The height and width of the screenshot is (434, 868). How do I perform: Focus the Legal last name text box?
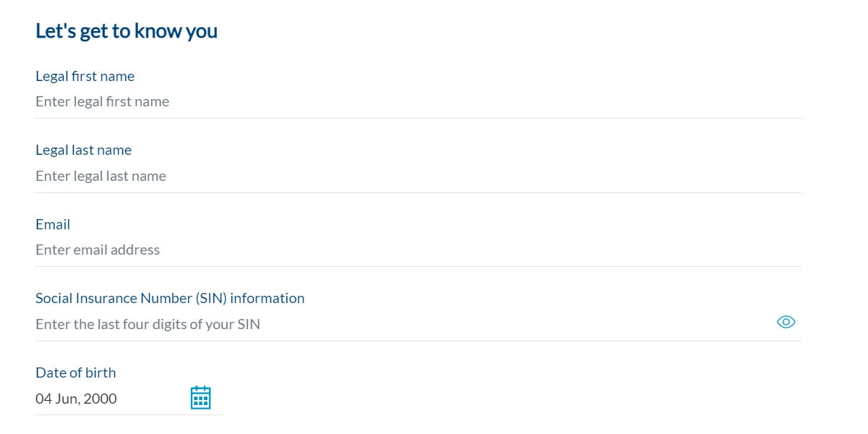(x=418, y=176)
